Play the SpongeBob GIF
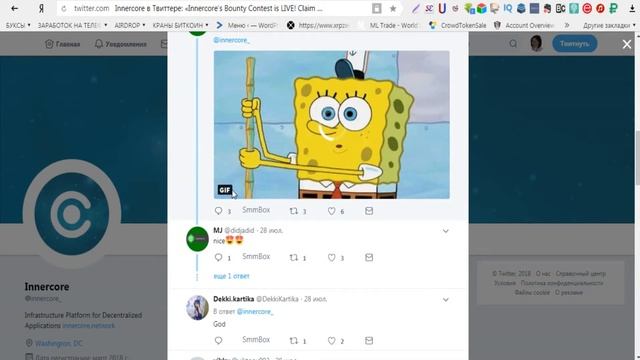Viewport: 640px width, 360px height. pos(331,125)
